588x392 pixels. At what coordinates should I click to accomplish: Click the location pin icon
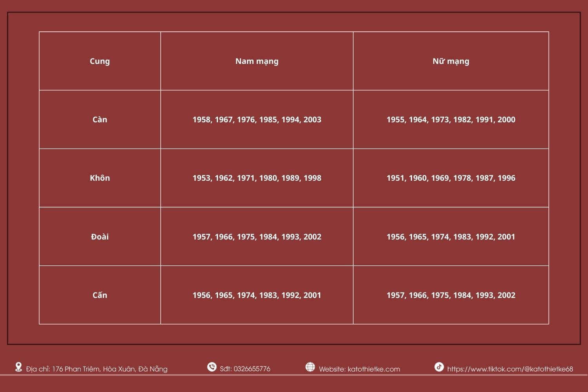tap(18, 367)
